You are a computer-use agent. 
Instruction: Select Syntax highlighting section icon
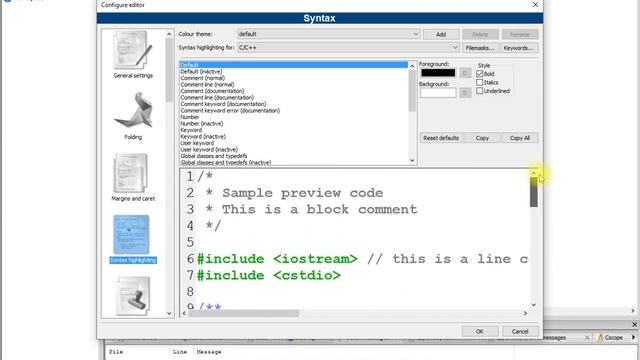click(133, 239)
